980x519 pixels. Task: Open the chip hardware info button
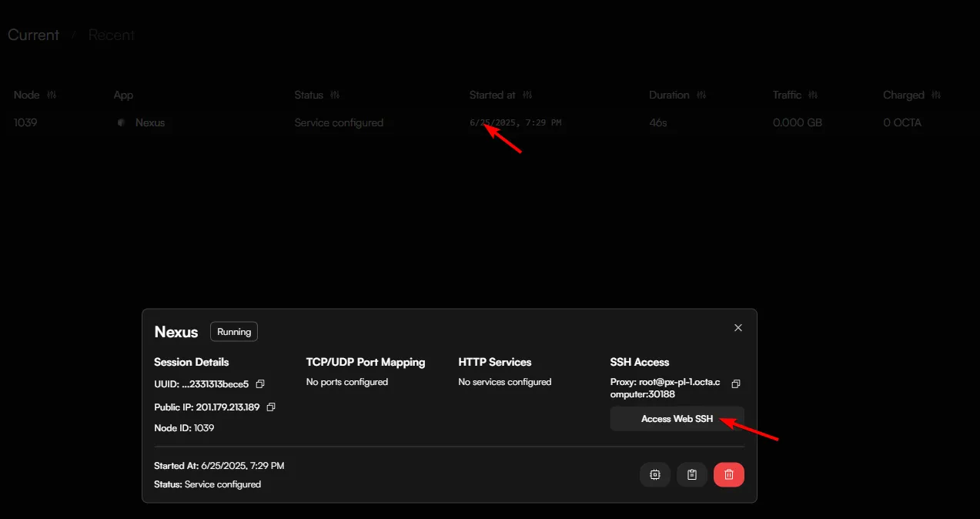655,475
